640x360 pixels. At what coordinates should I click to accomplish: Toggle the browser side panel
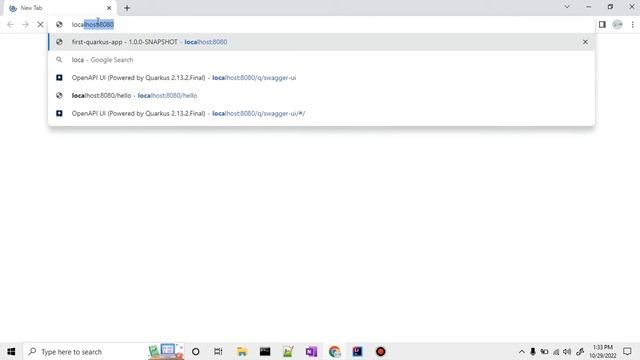[602, 24]
